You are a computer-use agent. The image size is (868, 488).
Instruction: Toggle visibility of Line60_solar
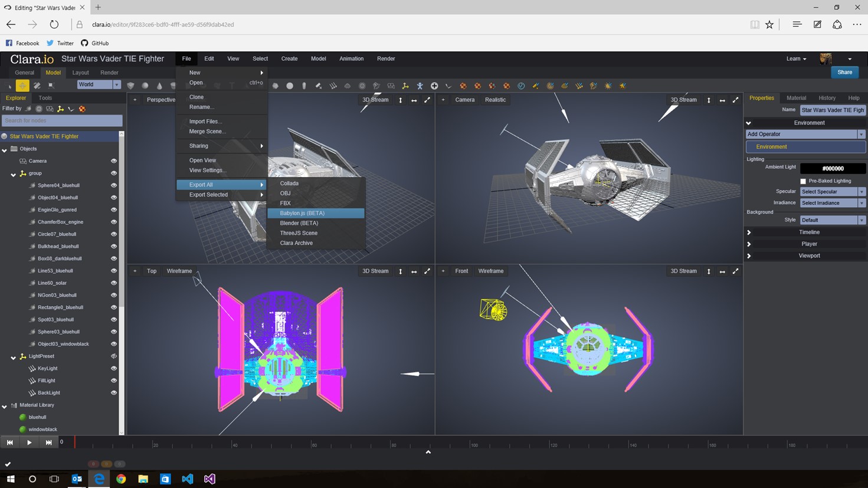tap(114, 283)
